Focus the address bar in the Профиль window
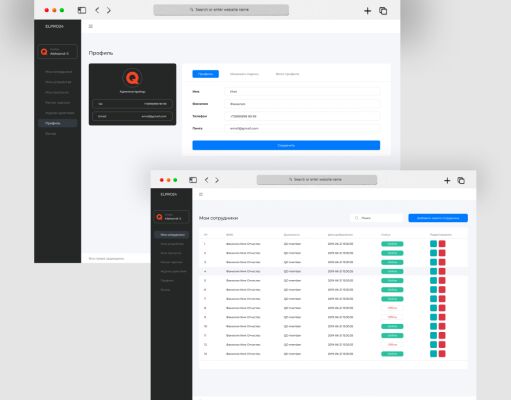The height and width of the screenshot is (400, 511). point(221,10)
